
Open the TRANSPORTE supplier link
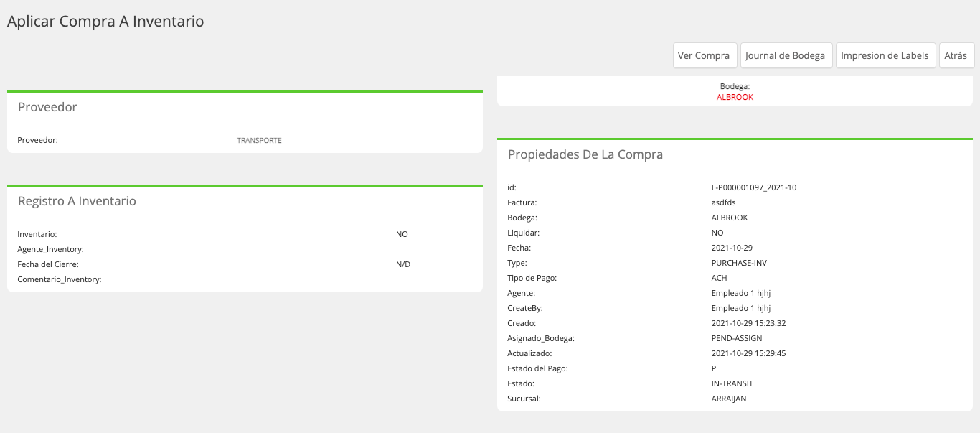point(259,141)
